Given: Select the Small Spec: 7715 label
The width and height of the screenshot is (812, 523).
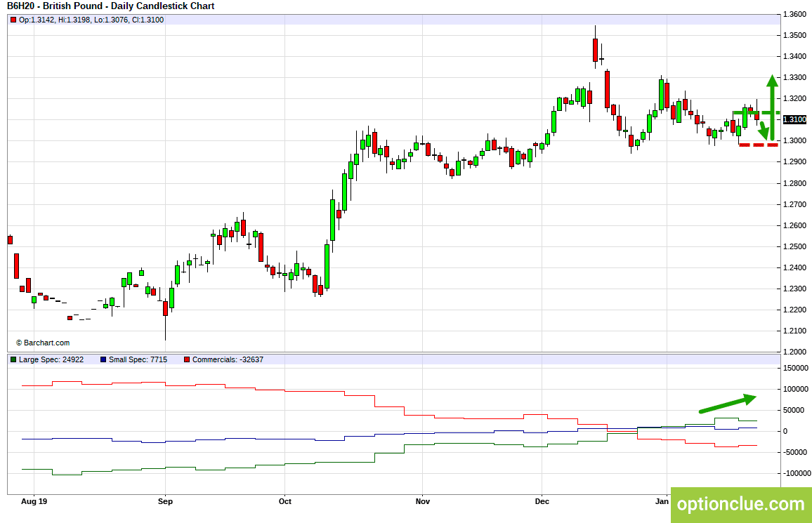Looking at the screenshot, I should [x=138, y=359].
